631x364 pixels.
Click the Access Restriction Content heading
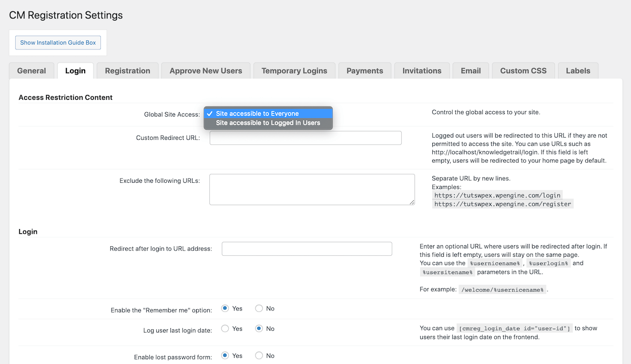pos(66,98)
